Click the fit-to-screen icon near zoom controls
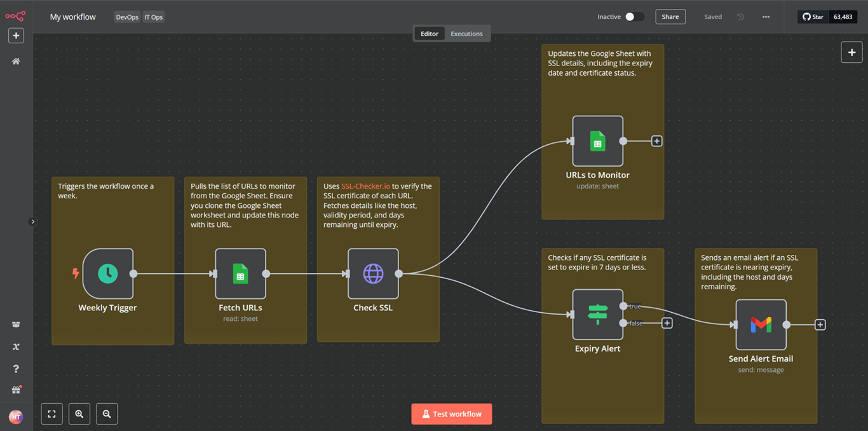This screenshot has width=868, height=431. tap(51, 414)
